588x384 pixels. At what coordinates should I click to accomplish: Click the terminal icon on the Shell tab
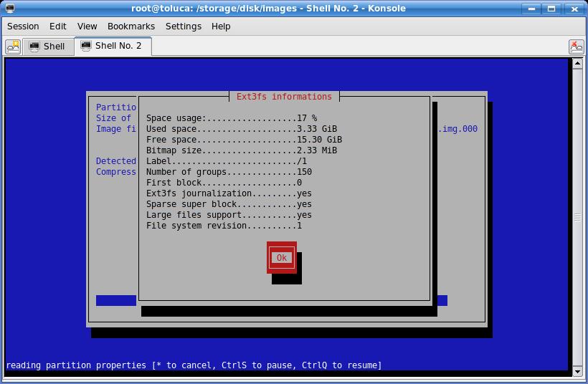point(34,47)
